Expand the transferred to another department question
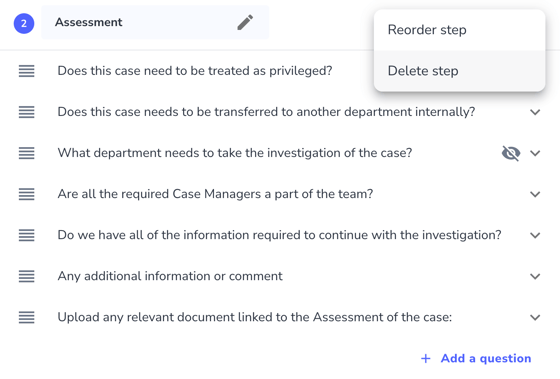Viewport: 560px width, 379px height. [535, 112]
